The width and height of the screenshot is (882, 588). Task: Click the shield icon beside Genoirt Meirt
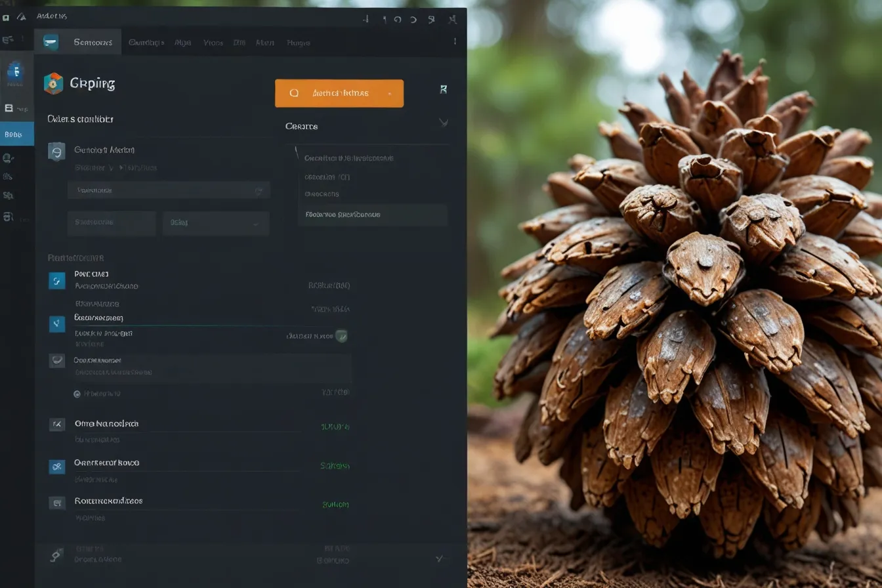tap(56, 152)
